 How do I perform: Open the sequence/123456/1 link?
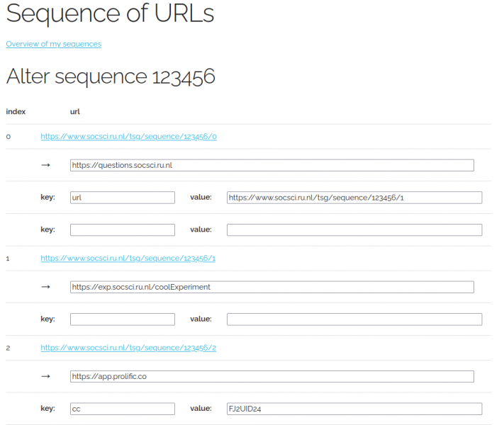[x=128, y=258]
